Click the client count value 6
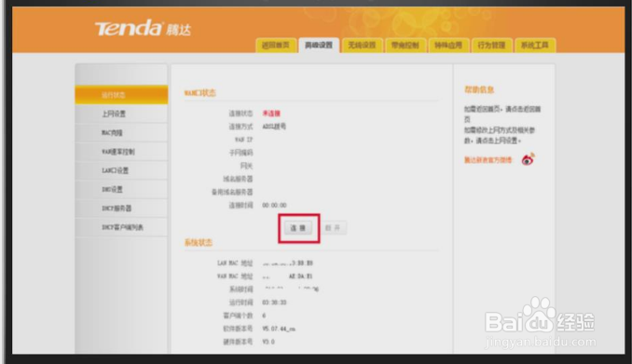Screen dimensions: 632x364 (x=264, y=316)
